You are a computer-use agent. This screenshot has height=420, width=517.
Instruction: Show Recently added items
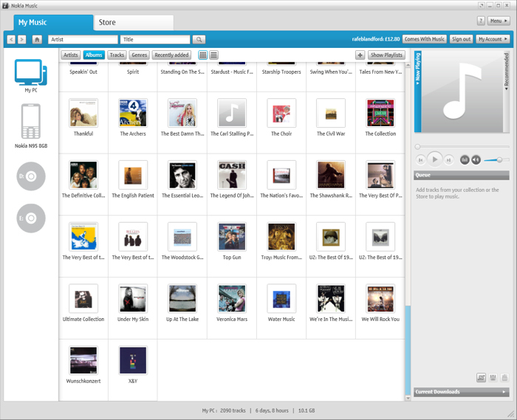171,55
